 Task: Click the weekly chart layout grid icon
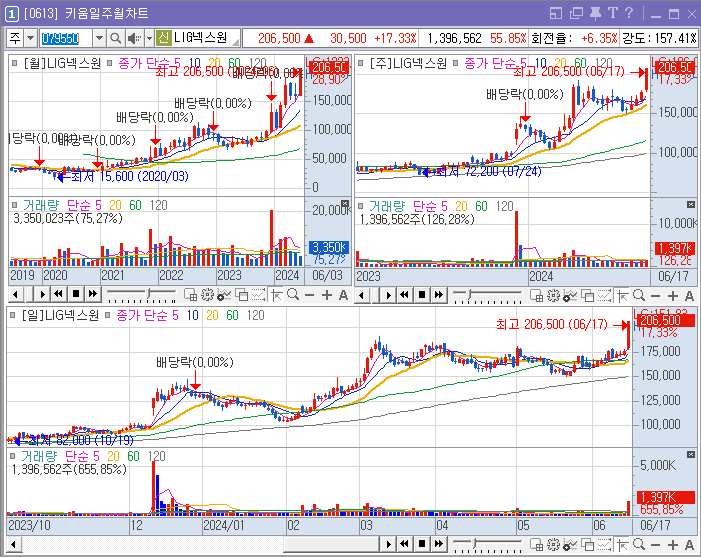click(x=536, y=295)
